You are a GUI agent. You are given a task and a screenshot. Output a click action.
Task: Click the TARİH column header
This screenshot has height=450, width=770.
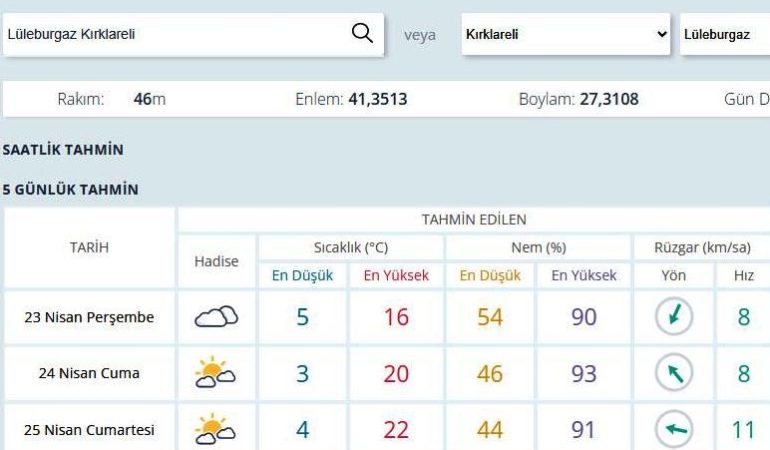coord(89,248)
